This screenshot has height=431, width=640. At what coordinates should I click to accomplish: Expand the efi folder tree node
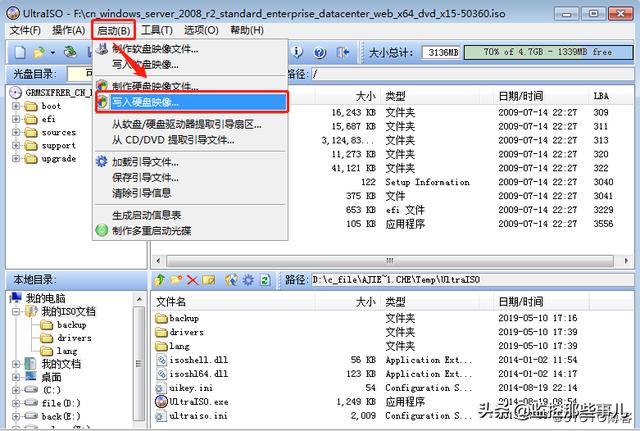[x=16, y=119]
